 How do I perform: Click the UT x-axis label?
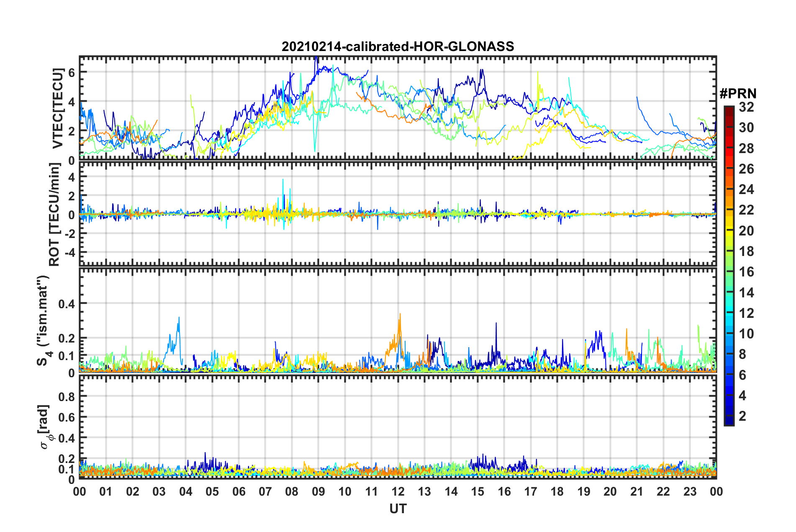tap(398, 509)
